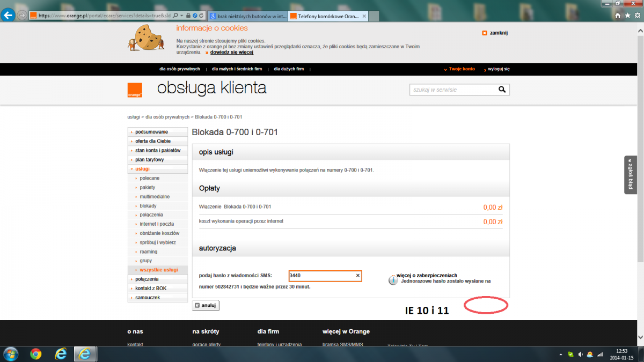
Task: Select dla dużych firm
Action: (289, 69)
